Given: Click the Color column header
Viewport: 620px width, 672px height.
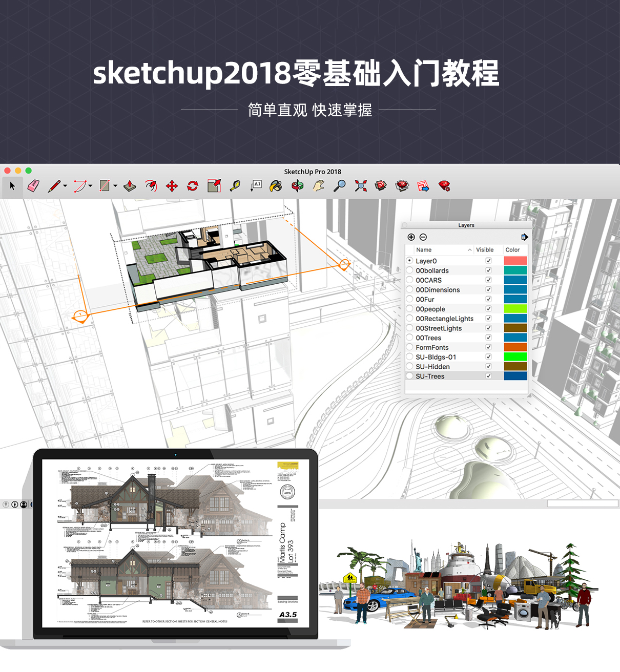Looking at the screenshot, I should (x=512, y=250).
